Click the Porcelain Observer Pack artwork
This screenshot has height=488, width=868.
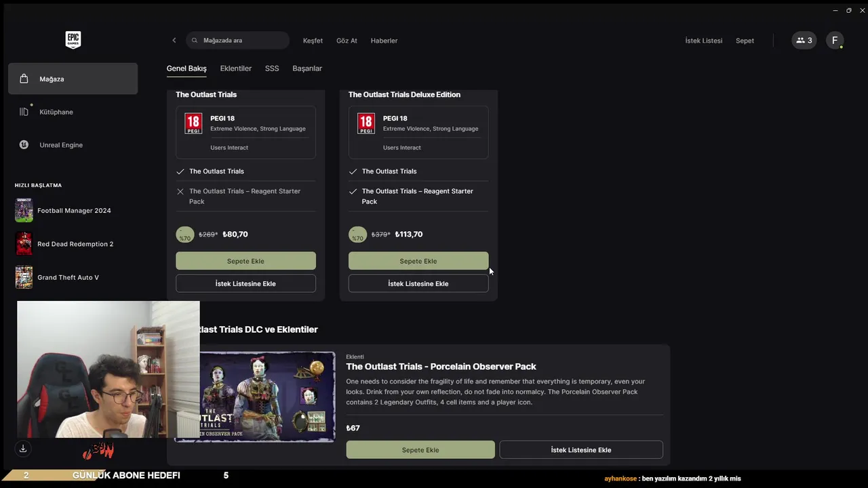tap(267, 396)
